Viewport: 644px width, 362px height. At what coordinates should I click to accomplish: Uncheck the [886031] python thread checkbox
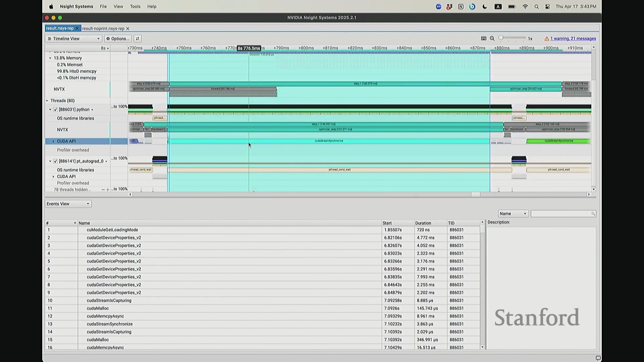[56, 110]
